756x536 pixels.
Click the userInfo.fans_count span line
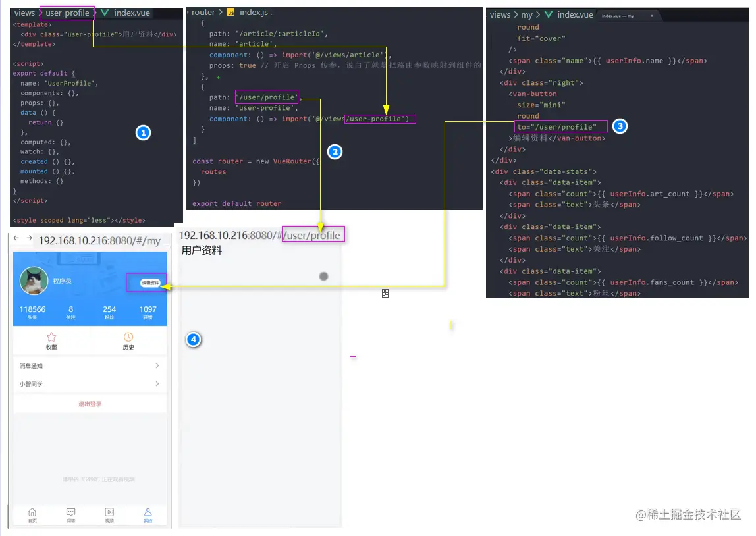pos(623,282)
